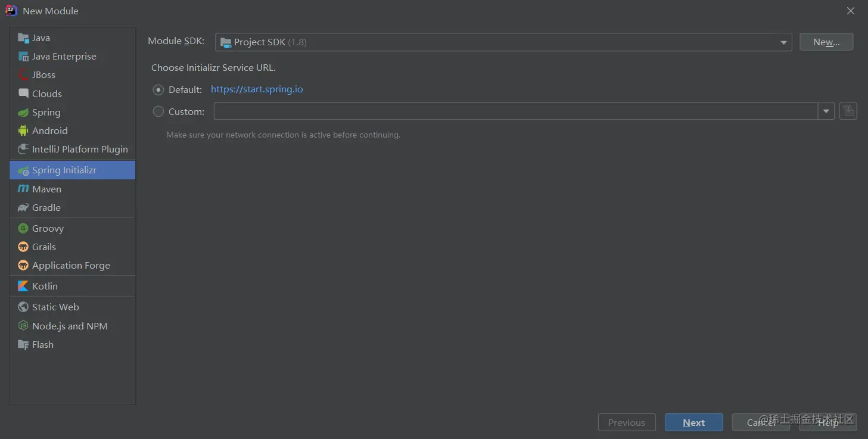Select the Groovy entry in list
The width and height of the screenshot is (868, 439).
[x=73, y=228]
